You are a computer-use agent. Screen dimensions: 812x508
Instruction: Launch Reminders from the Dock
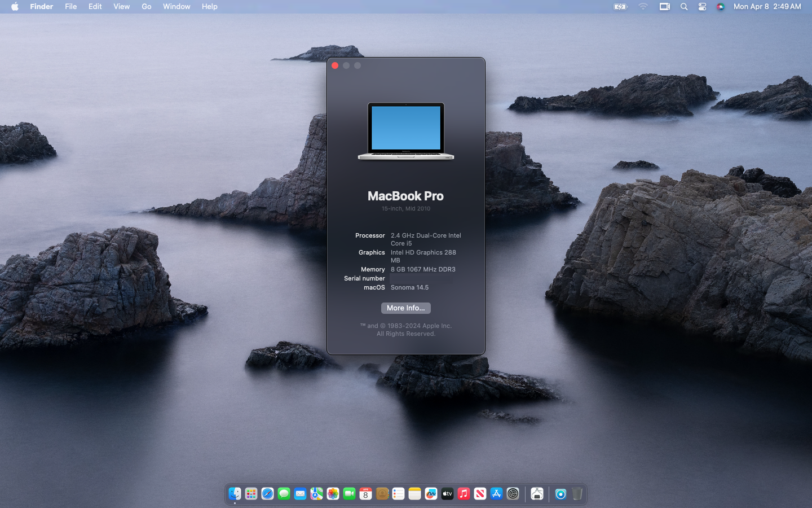(399, 494)
